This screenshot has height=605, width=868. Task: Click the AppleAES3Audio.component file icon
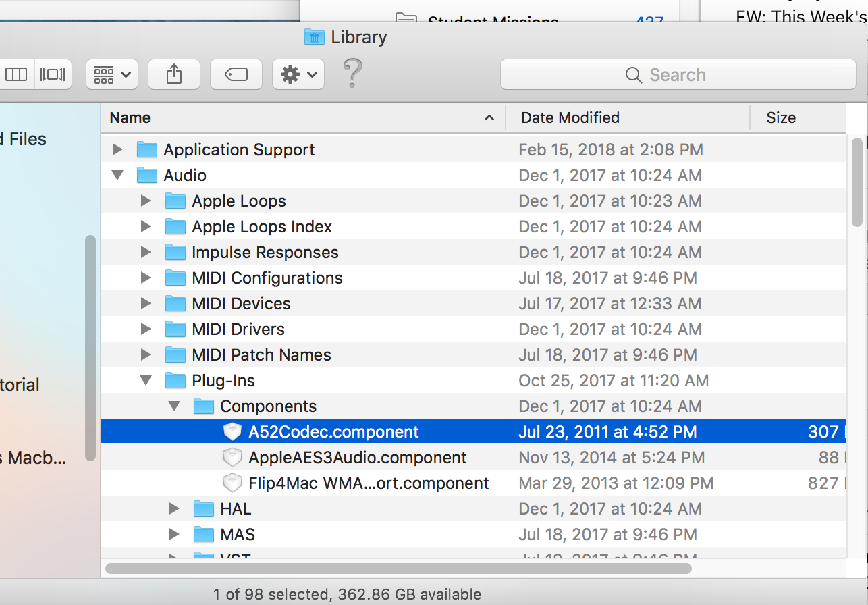(232, 457)
